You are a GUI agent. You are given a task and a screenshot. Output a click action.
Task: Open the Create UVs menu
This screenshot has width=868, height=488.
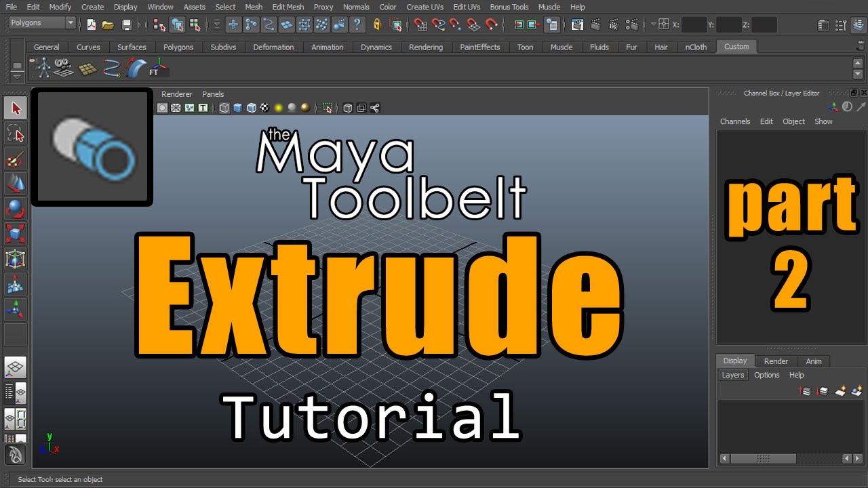point(425,7)
